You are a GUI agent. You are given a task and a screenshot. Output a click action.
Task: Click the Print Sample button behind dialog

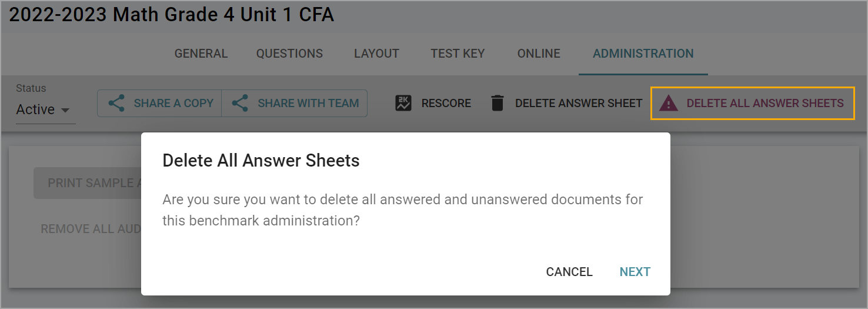point(87,183)
